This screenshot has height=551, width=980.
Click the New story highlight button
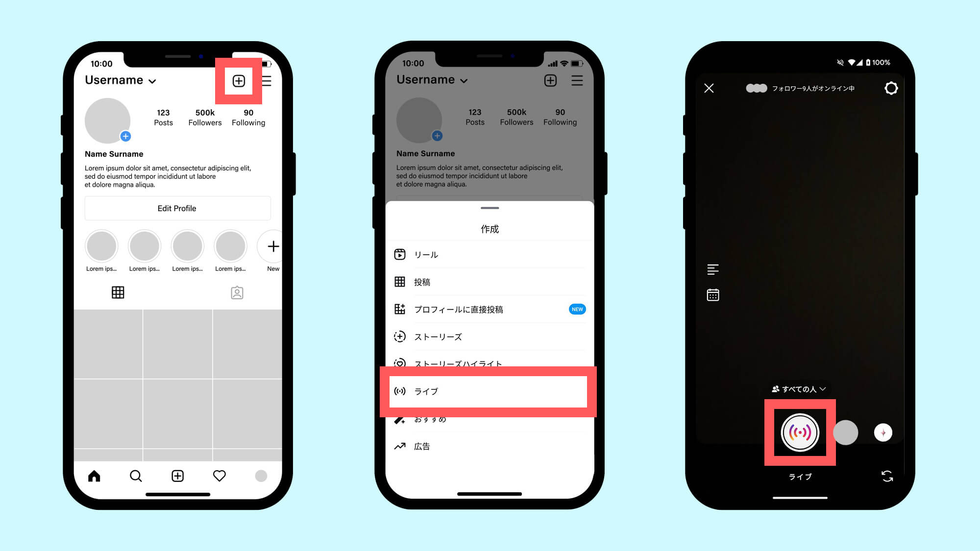click(x=273, y=246)
